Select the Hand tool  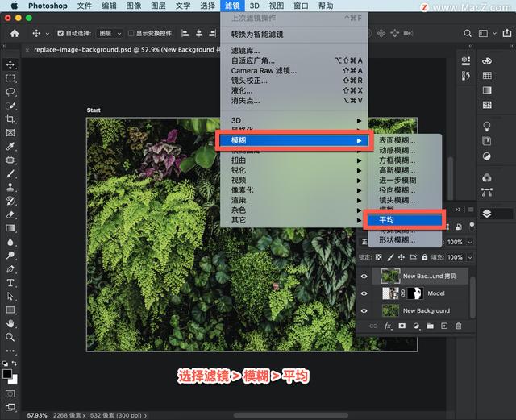click(x=10, y=323)
